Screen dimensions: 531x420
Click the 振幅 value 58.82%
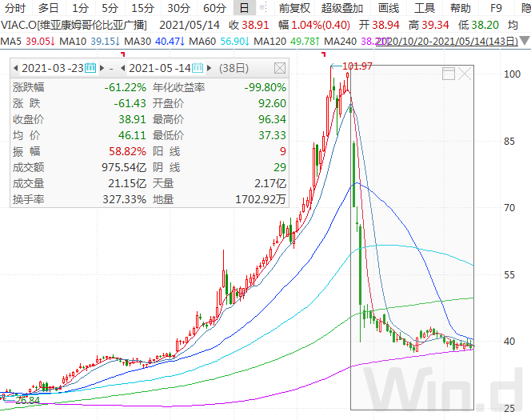coord(127,151)
